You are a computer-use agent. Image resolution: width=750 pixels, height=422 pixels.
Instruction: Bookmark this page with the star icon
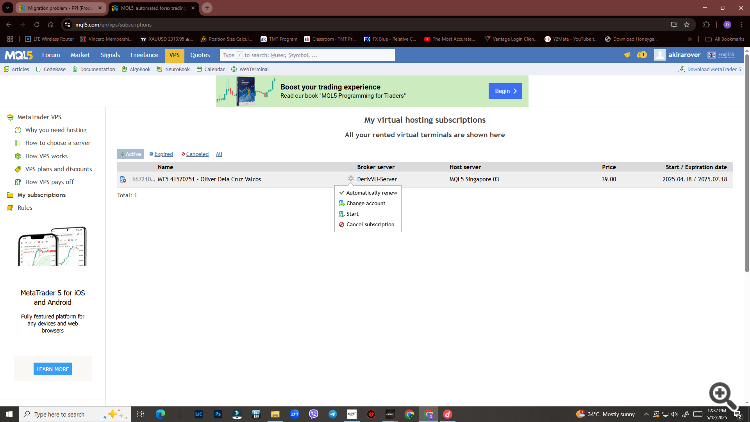click(687, 24)
